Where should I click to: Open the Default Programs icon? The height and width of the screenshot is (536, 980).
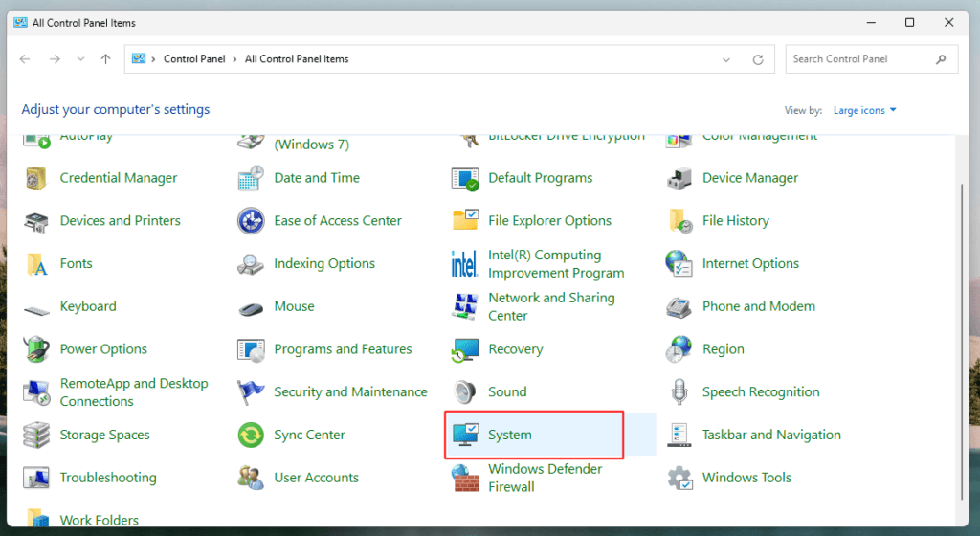465,178
